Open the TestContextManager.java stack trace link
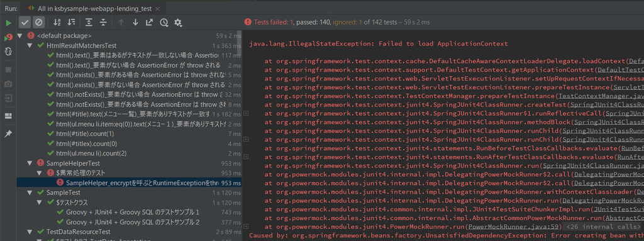 602,96
